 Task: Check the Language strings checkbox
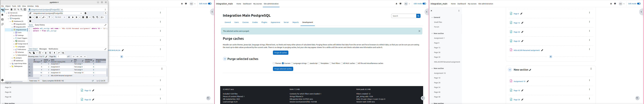coord(292,63)
